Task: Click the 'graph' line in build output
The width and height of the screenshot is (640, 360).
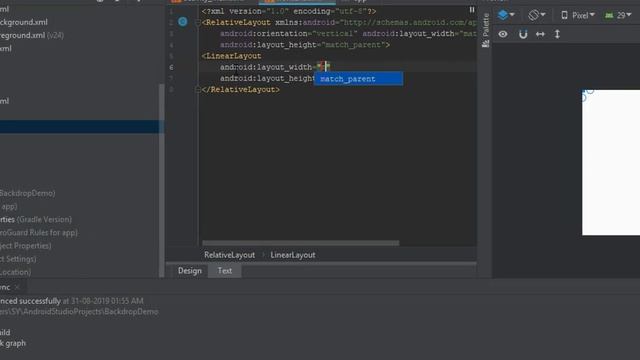Action: tap(13, 343)
